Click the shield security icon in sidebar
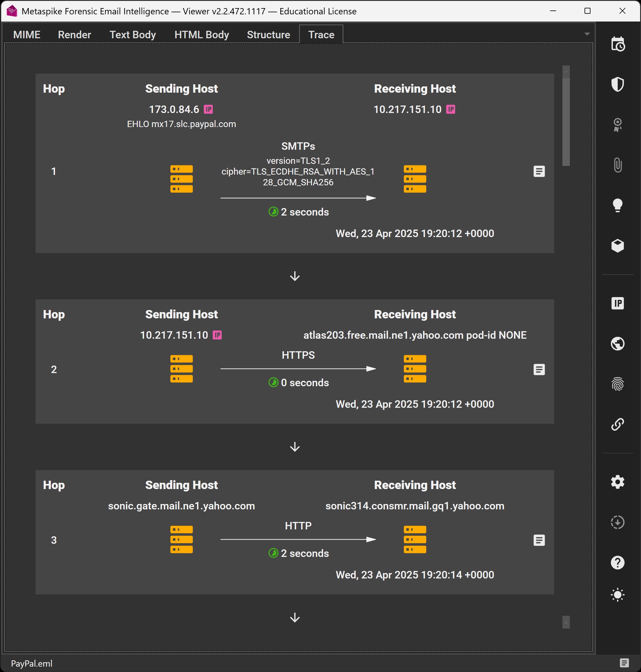Screen dimensions: 641x672 tap(617, 84)
